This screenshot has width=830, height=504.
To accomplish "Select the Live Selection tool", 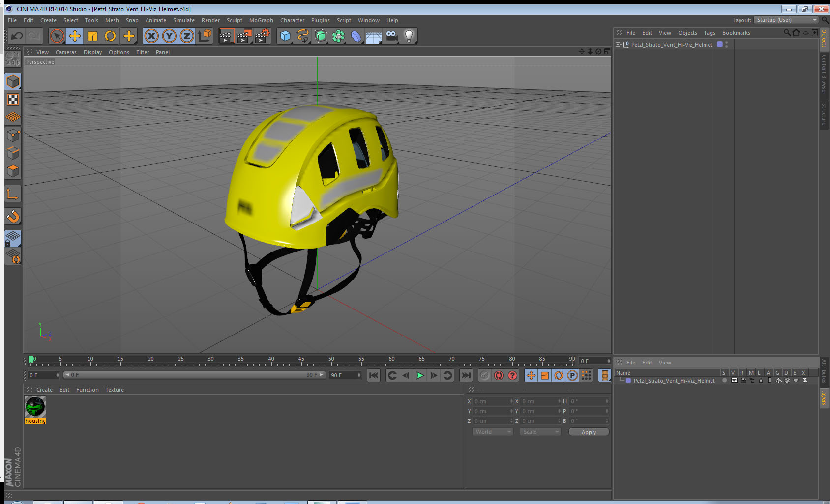I will (57, 36).
